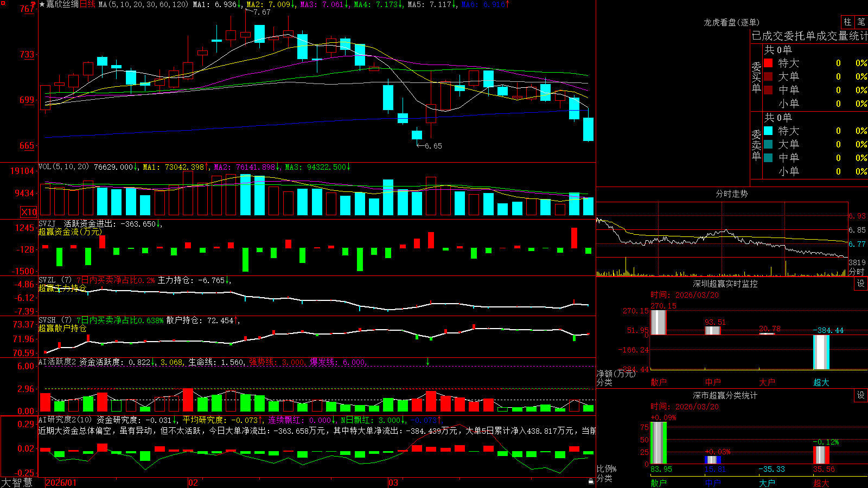Click the 大智慧 logo text at bottom-left

click(16, 483)
